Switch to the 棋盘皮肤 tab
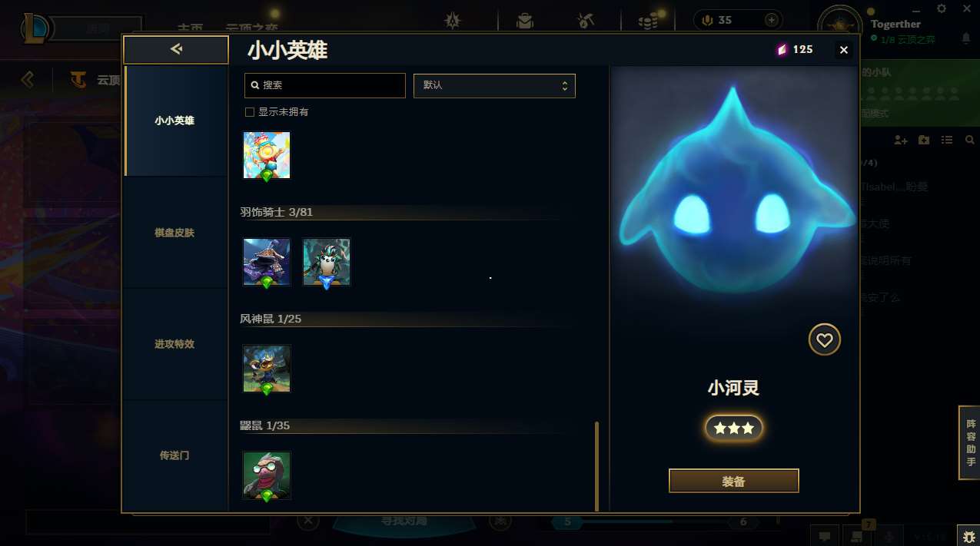Viewport: 980px width, 546px height. point(174,233)
